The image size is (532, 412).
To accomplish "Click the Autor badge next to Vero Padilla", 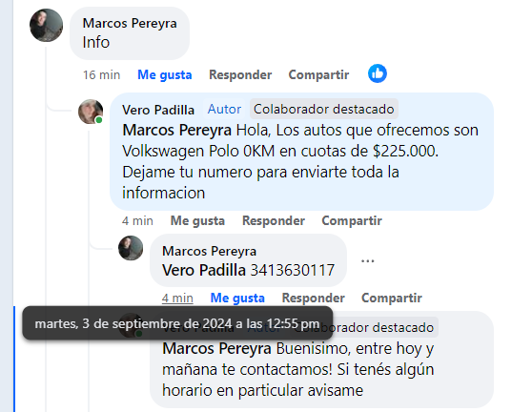I will pyautogui.click(x=224, y=109).
